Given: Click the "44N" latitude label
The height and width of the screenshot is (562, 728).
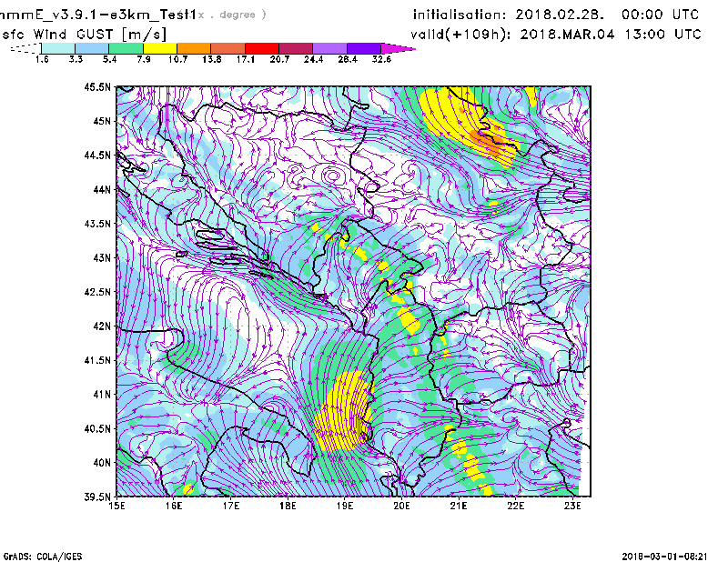Looking at the screenshot, I should click(102, 189).
